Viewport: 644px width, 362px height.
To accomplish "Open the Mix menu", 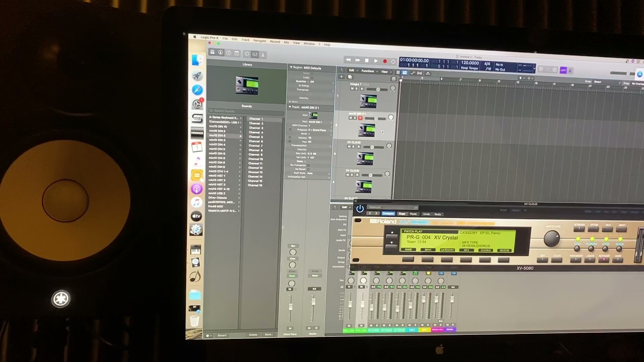I will (286, 42).
